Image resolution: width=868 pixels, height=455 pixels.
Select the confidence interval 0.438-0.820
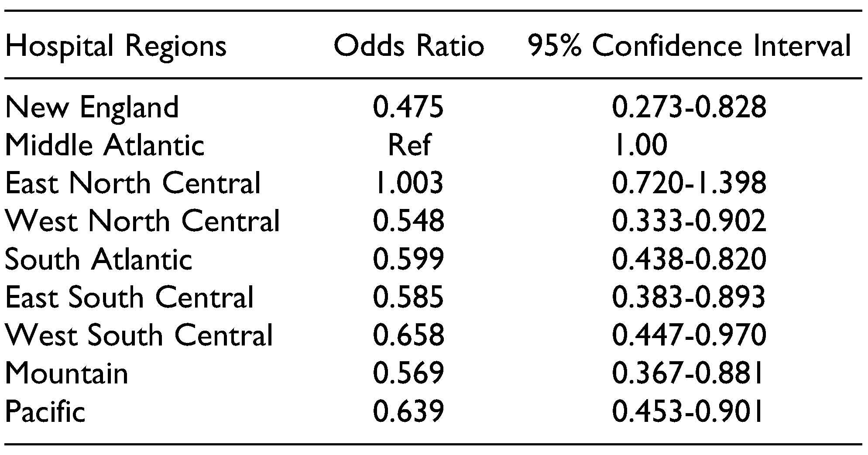[689, 259]
